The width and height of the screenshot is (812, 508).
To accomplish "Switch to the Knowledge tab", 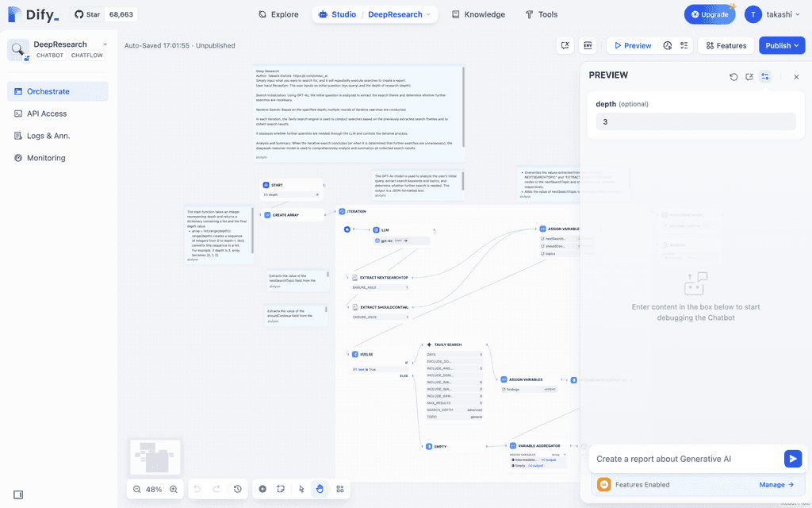I will click(478, 13).
